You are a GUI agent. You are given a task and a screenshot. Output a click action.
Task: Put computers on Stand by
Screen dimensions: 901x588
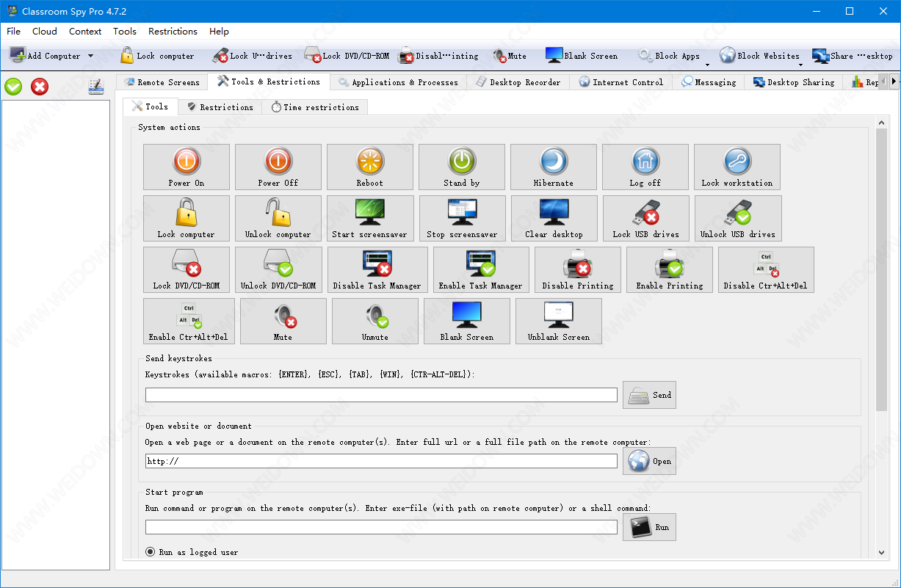pos(462,167)
